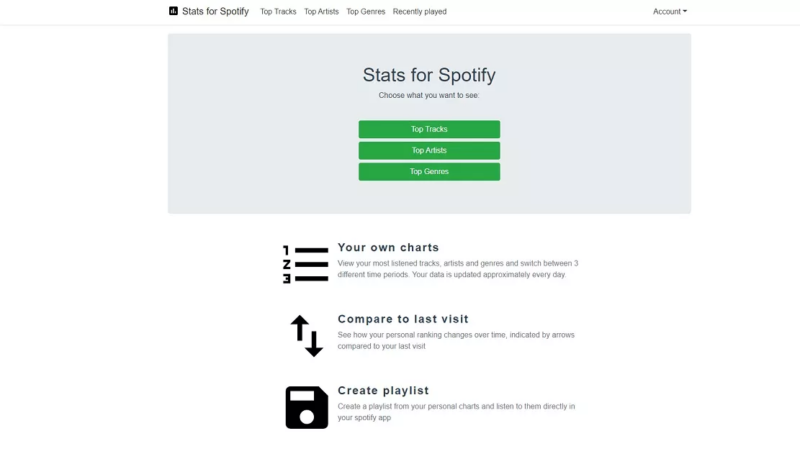Click the green Top Tracks button

[429, 129]
